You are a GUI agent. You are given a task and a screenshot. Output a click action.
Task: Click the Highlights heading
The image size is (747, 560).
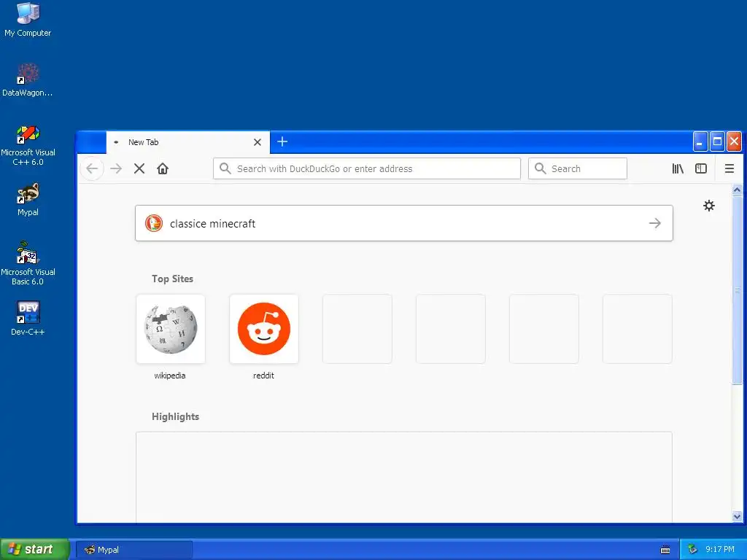175,416
